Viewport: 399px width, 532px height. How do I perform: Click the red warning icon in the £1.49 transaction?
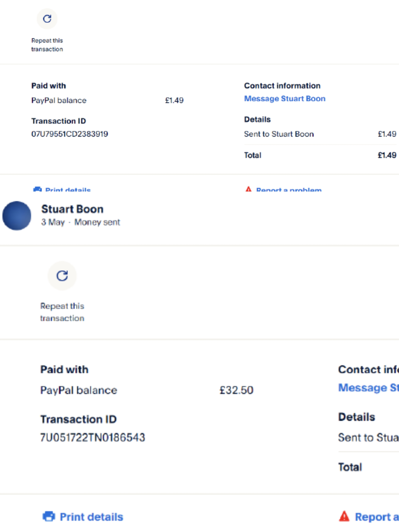248,190
